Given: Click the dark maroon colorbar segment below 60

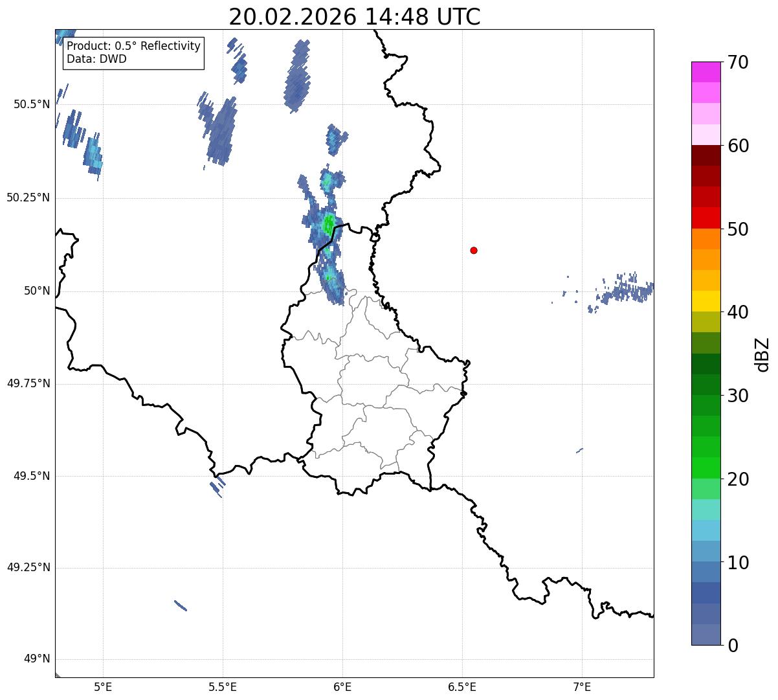Looking at the screenshot, I should click(706, 155).
